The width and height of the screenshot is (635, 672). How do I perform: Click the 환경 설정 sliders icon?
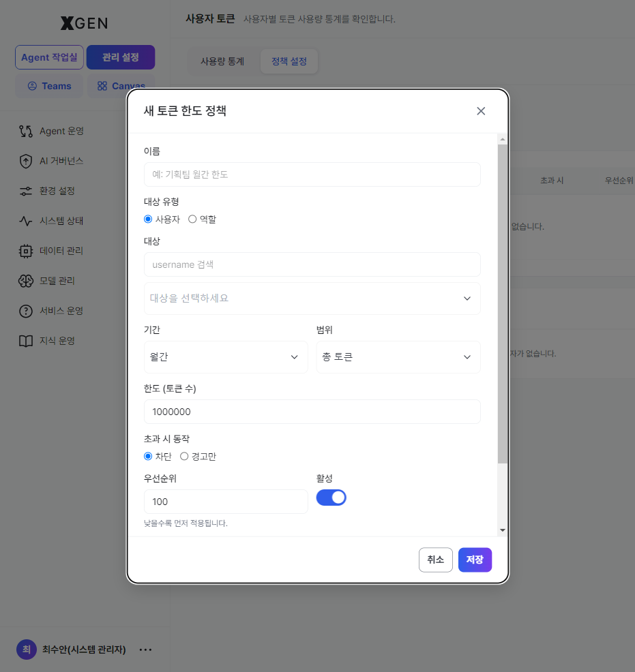point(26,191)
